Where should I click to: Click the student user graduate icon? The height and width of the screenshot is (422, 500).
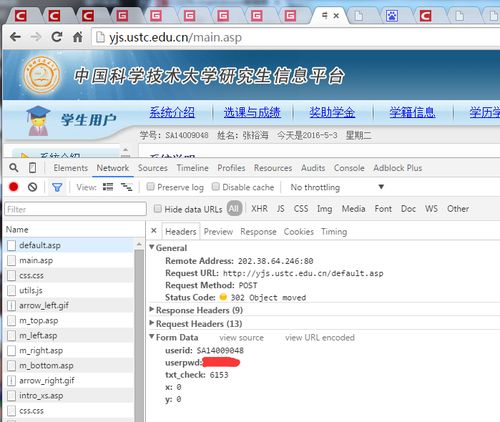click(x=38, y=121)
